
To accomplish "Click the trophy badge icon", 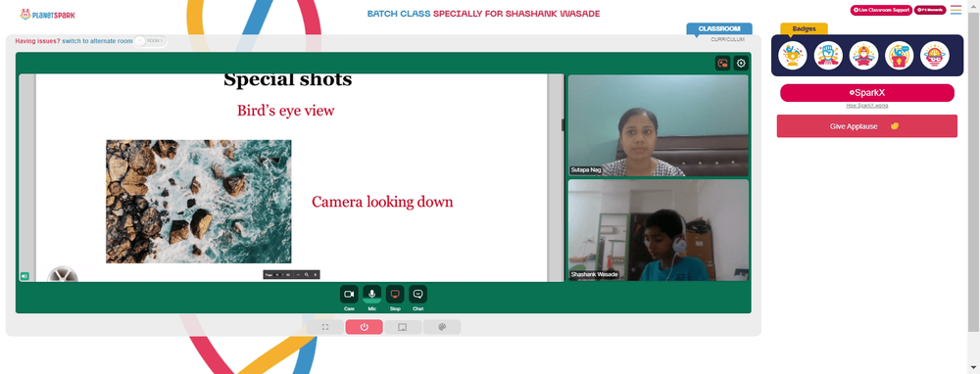I will tap(793, 56).
